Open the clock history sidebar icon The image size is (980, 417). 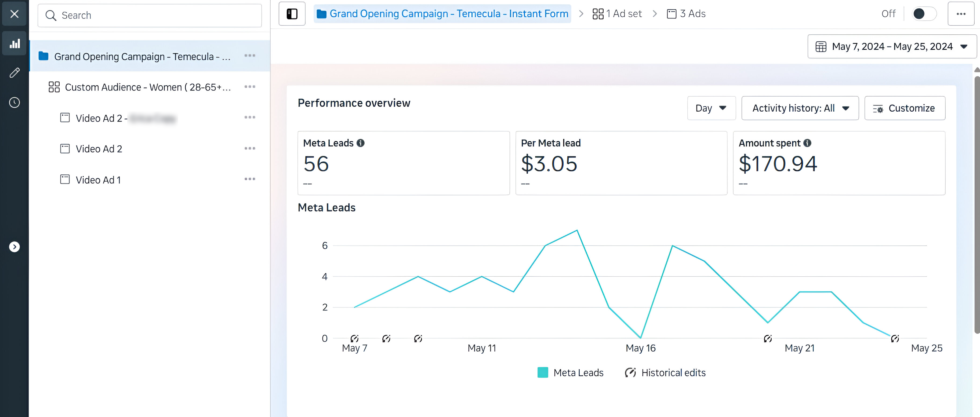14,102
